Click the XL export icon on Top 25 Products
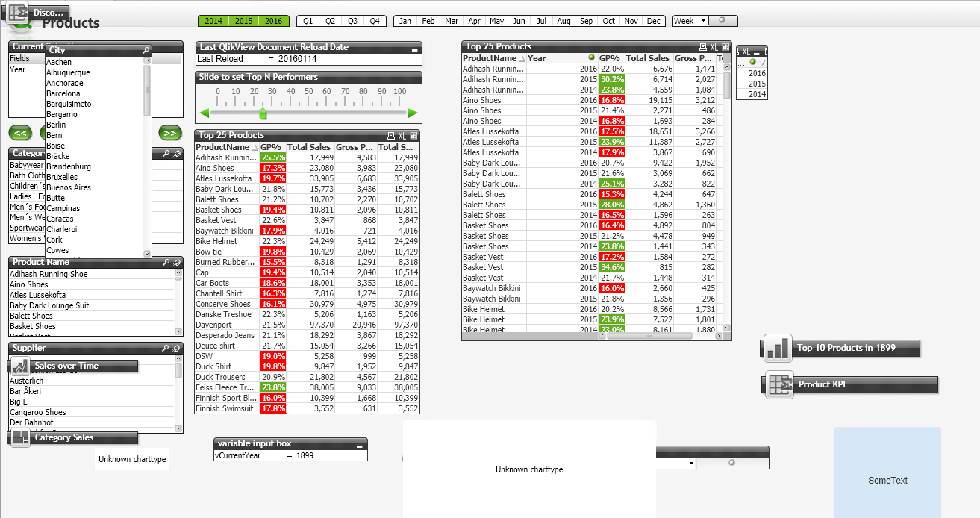 pyautogui.click(x=714, y=46)
